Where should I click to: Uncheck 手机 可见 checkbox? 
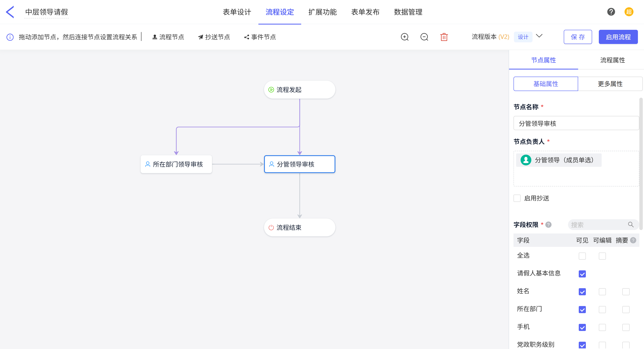[x=582, y=327]
